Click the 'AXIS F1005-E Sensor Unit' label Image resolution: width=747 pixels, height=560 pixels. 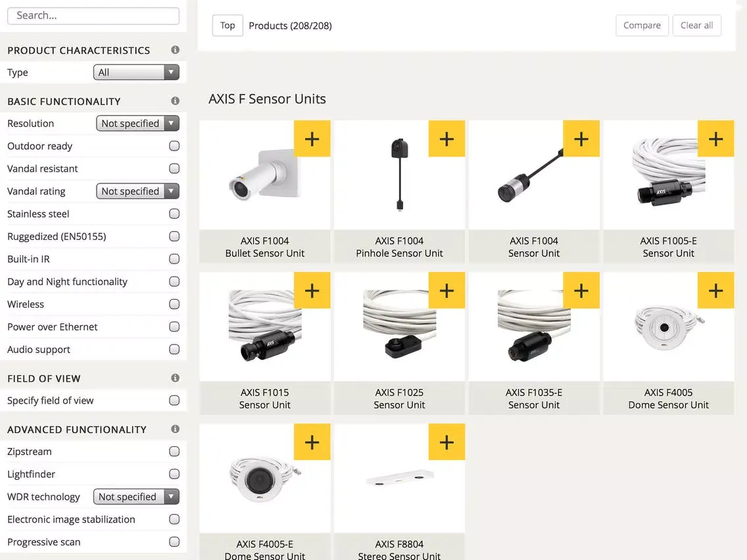668,246
